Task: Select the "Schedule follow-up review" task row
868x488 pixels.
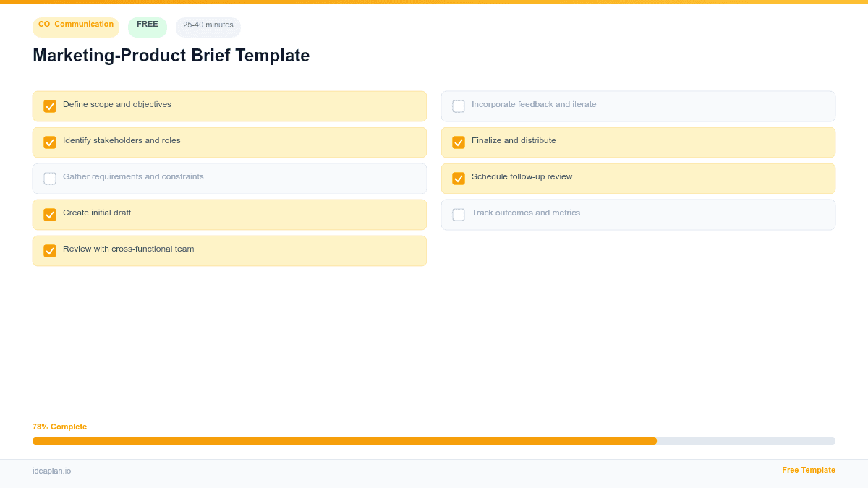Action: tap(638, 178)
